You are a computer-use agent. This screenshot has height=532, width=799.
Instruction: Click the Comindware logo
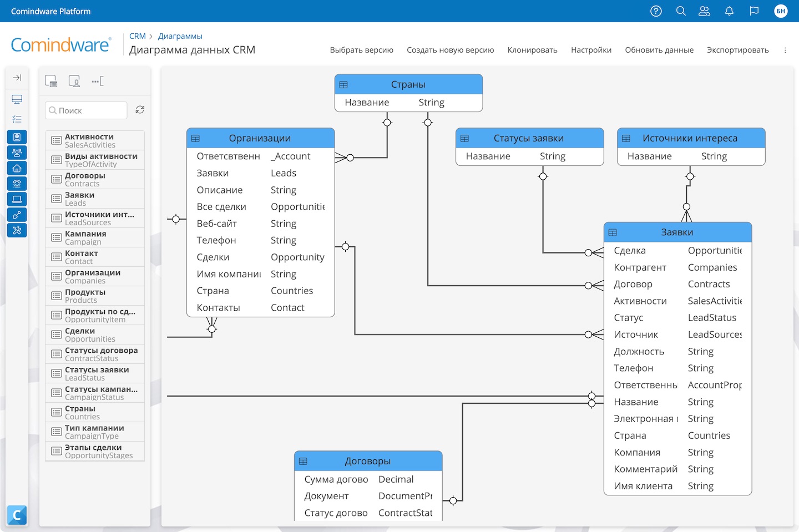[x=61, y=45]
